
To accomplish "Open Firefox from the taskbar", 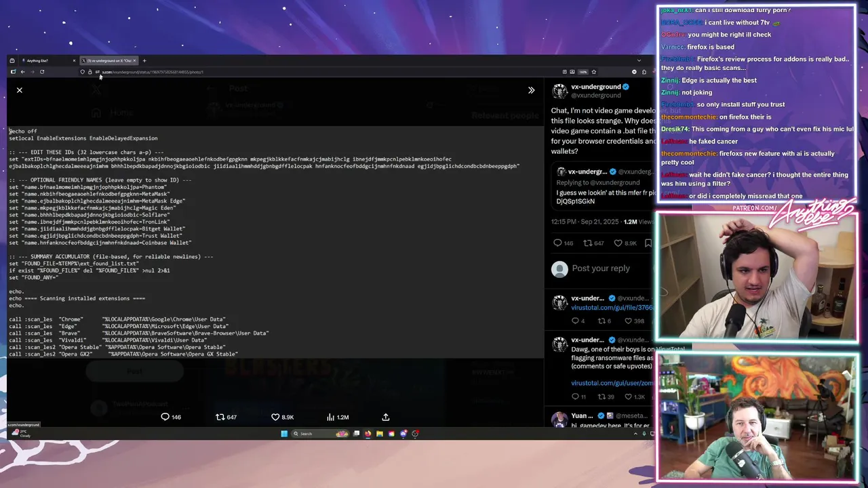I will [x=368, y=434].
